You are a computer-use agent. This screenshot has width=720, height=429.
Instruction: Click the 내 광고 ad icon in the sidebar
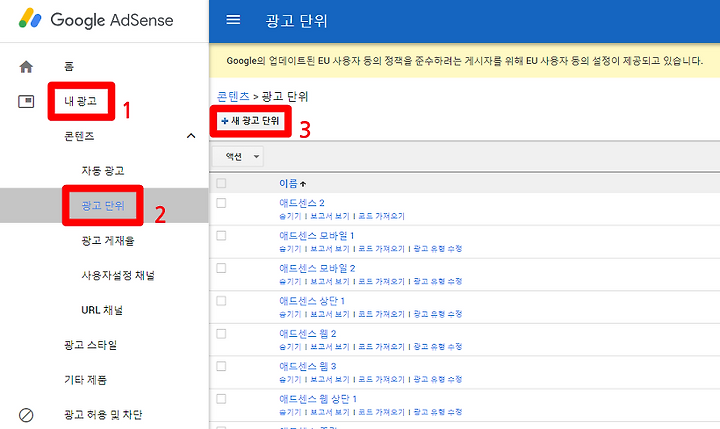(x=26, y=102)
